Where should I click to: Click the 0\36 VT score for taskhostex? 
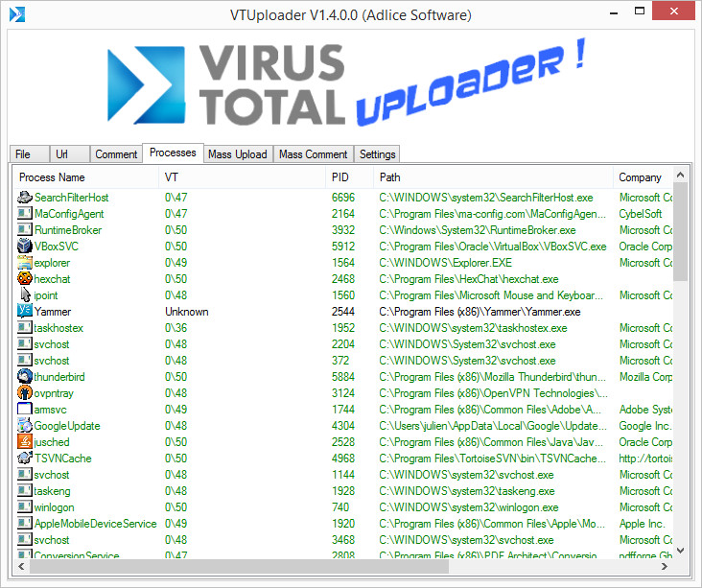click(x=175, y=328)
